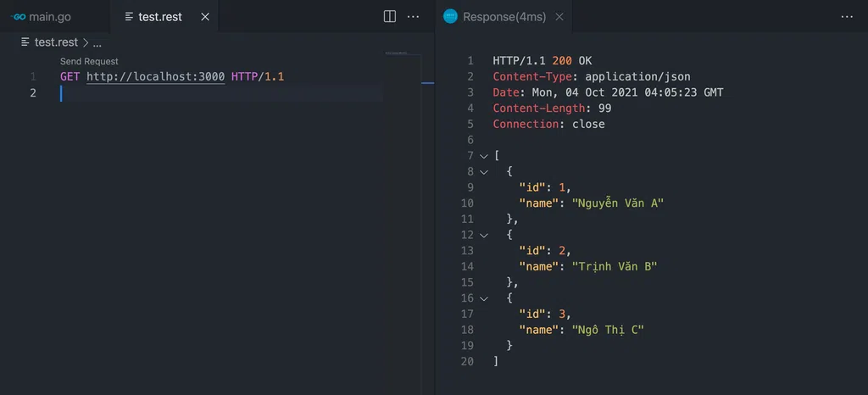This screenshot has width=868, height=395.
Task: Open Response panel More Actions menu
Action: pos(847,17)
